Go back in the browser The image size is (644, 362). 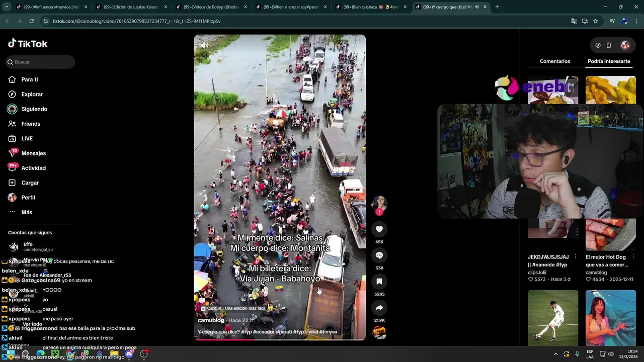[8, 21]
